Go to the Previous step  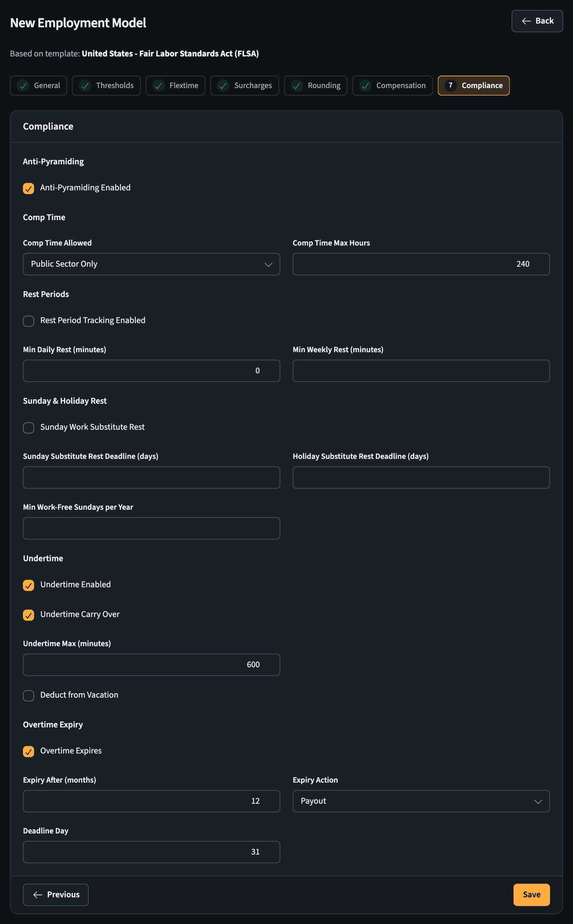(56, 895)
